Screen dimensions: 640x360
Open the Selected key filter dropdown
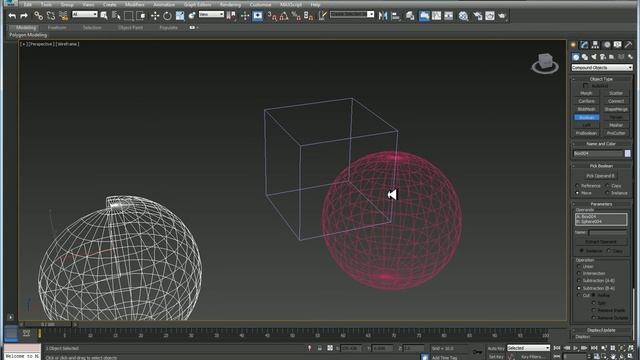(529, 348)
